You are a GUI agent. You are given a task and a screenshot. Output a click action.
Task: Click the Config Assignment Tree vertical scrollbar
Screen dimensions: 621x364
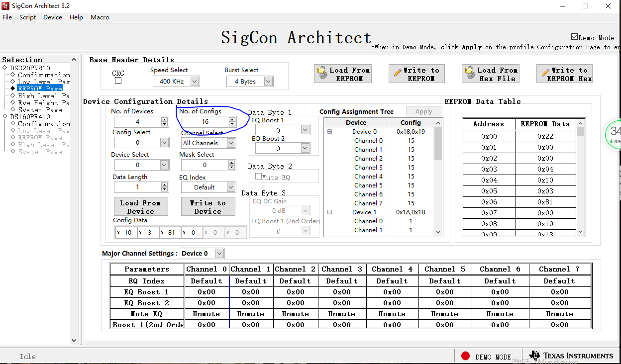click(438, 177)
